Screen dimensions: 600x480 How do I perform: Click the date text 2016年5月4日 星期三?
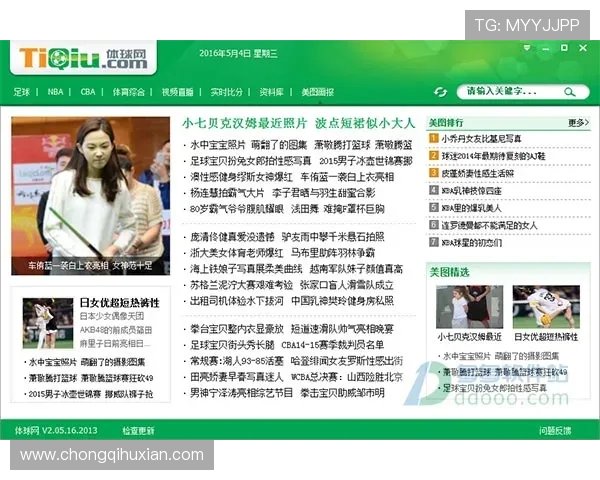(238, 53)
